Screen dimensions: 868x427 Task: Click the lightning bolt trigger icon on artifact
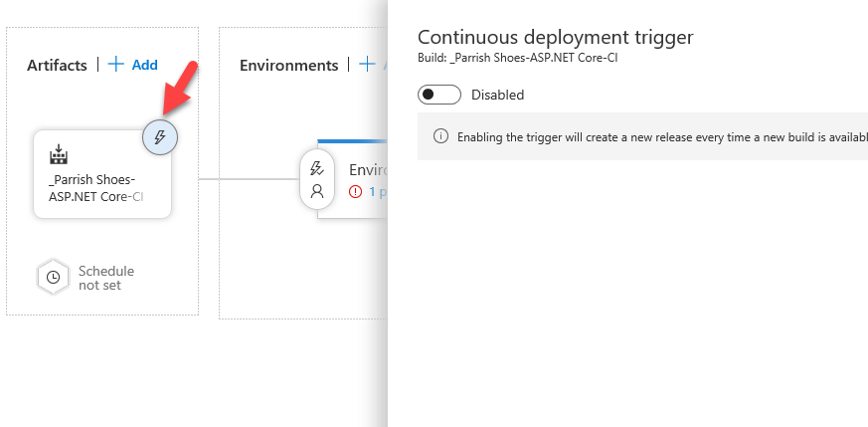click(x=159, y=136)
